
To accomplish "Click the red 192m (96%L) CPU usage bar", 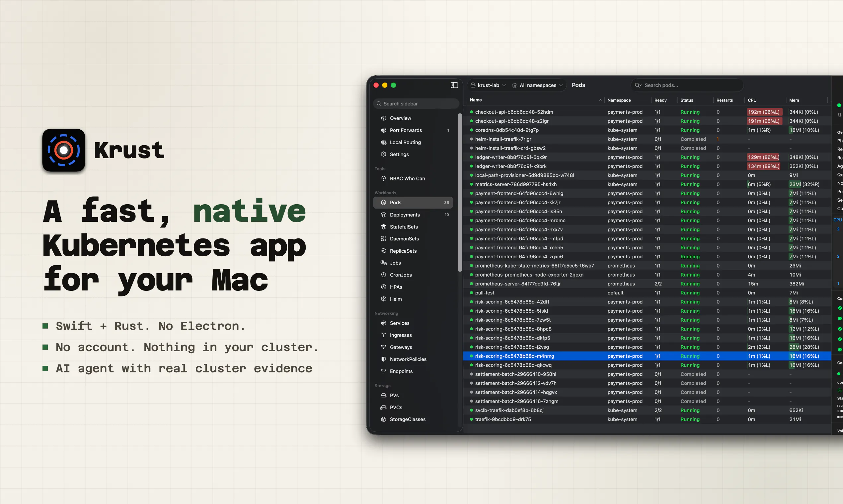I will point(764,112).
